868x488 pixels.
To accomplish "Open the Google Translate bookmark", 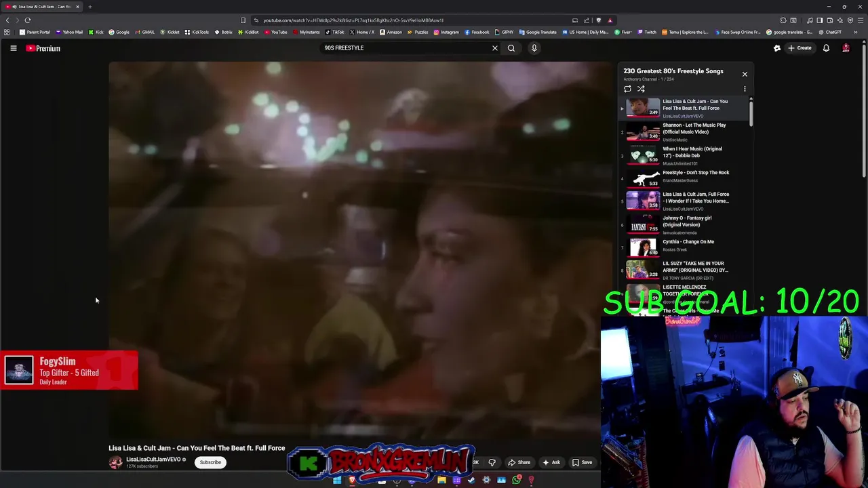I will pyautogui.click(x=538, y=32).
